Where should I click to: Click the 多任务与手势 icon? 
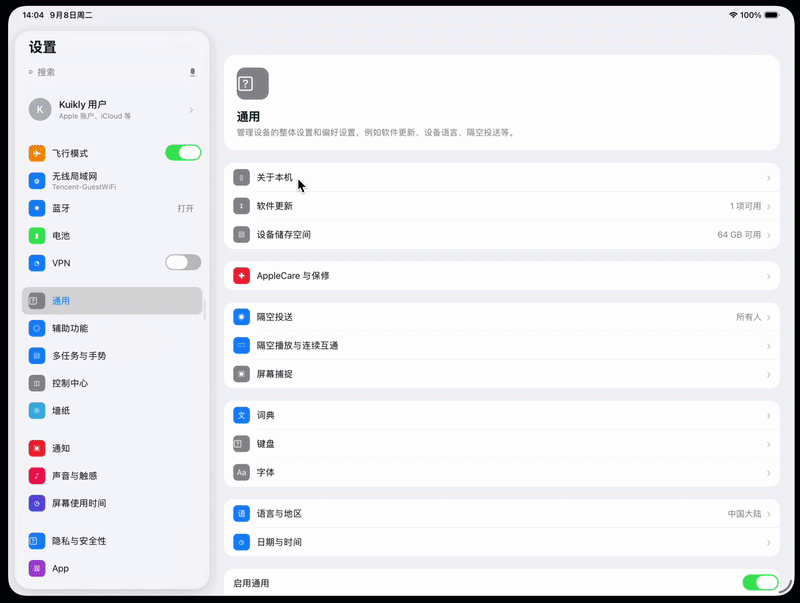37,356
